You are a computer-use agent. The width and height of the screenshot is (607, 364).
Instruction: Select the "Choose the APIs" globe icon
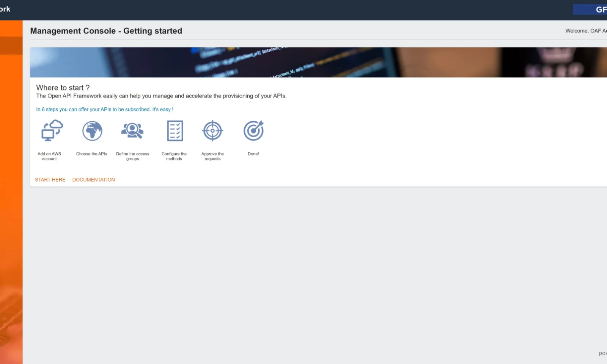coord(92,130)
